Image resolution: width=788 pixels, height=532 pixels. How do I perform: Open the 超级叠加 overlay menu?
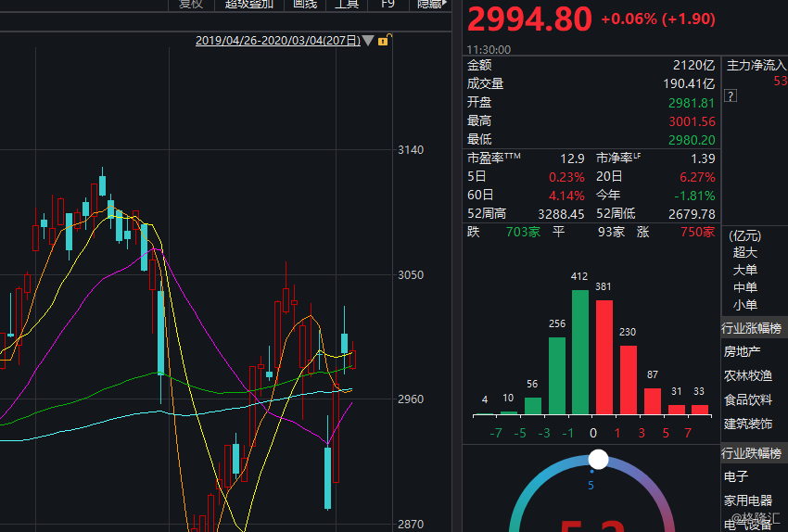click(x=248, y=4)
